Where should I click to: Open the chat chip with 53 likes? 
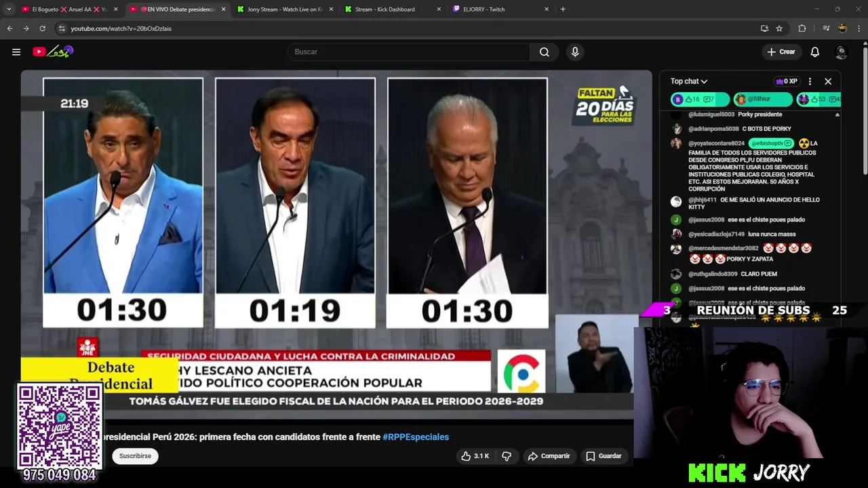click(x=819, y=100)
